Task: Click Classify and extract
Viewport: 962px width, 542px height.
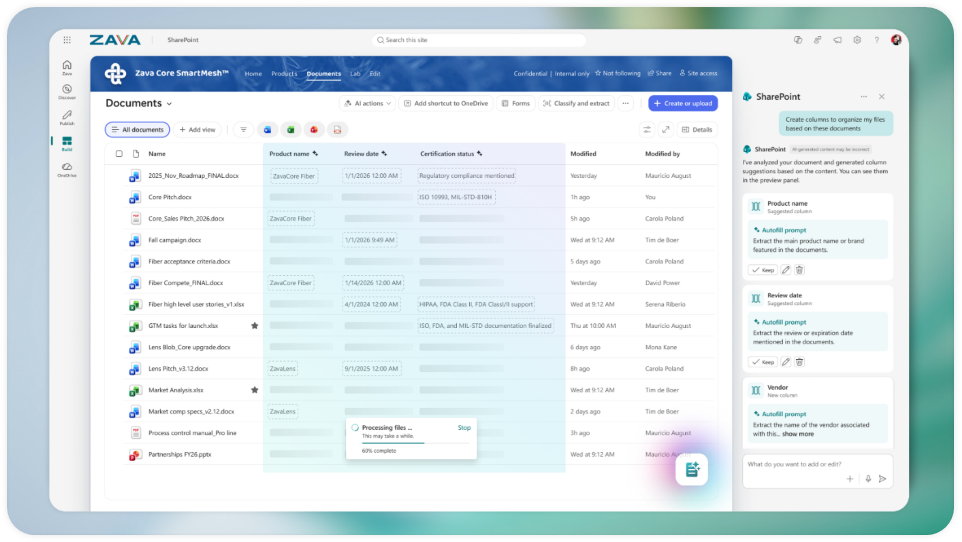Action: coord(576,103)
